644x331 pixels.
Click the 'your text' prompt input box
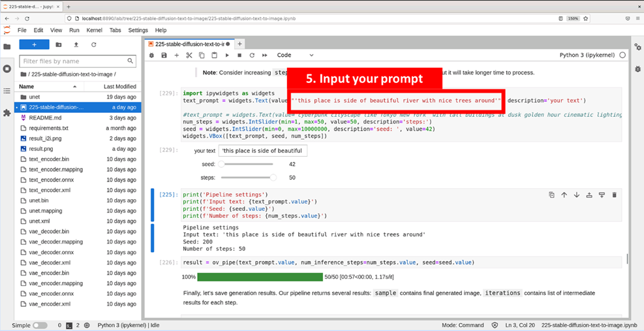pos(263,151)
